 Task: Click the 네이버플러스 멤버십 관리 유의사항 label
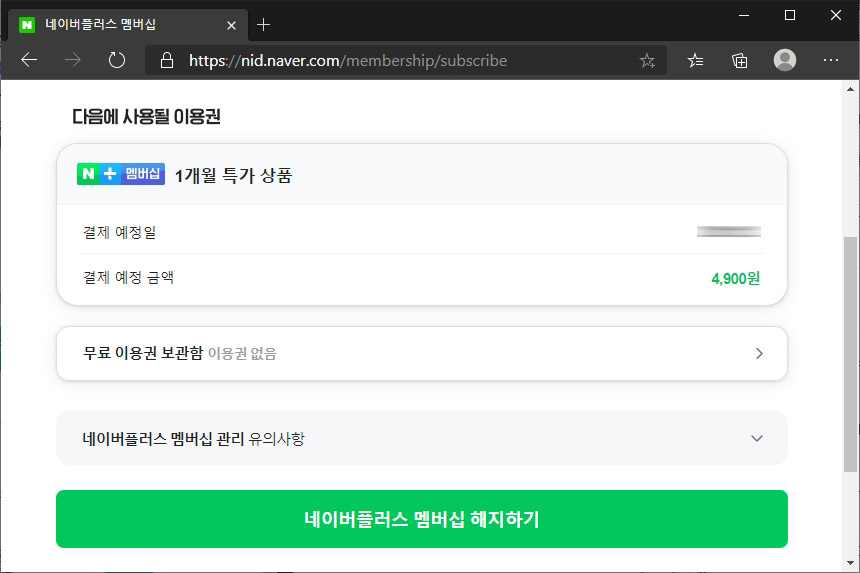194,439
